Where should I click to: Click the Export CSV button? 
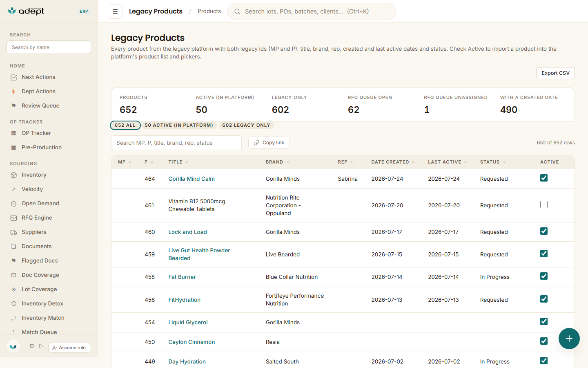pos(555,73)
